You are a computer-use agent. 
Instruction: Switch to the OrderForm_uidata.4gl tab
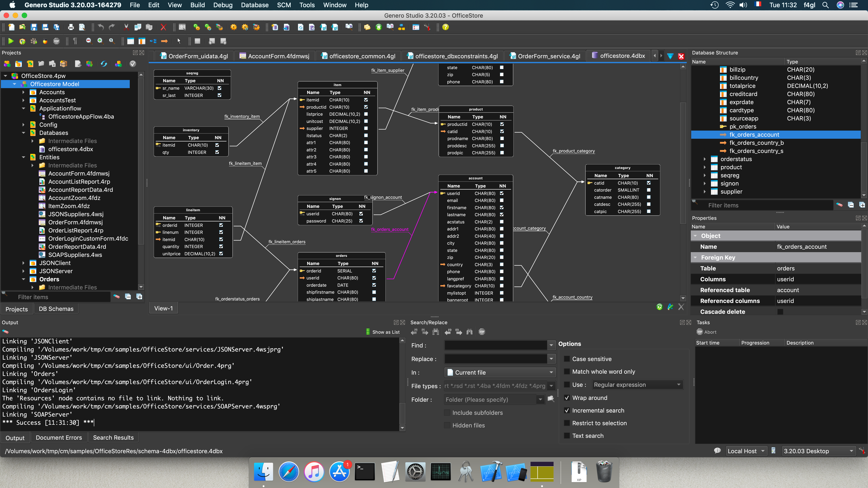[194, 56]
